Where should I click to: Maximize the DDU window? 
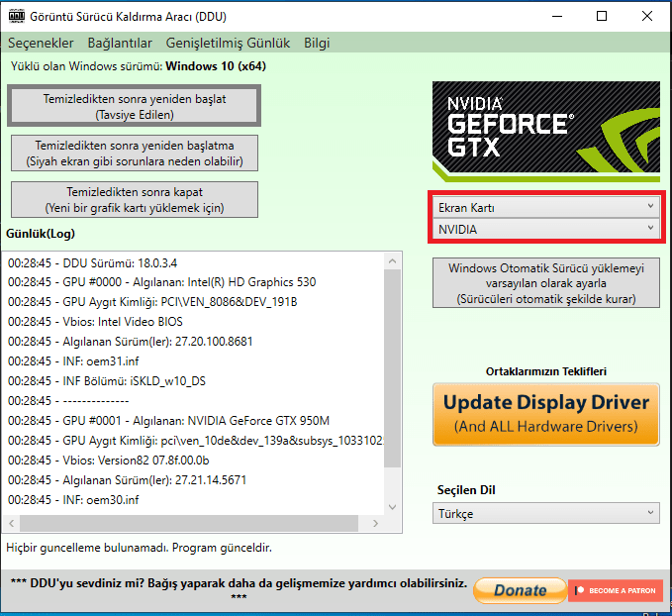pos(602,16)
